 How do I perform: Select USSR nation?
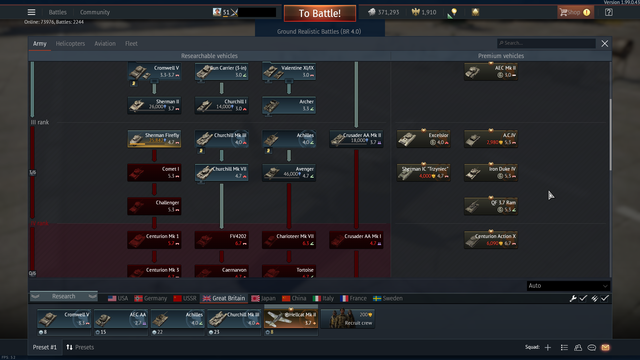pyautogui.click(x=184, y=298)
